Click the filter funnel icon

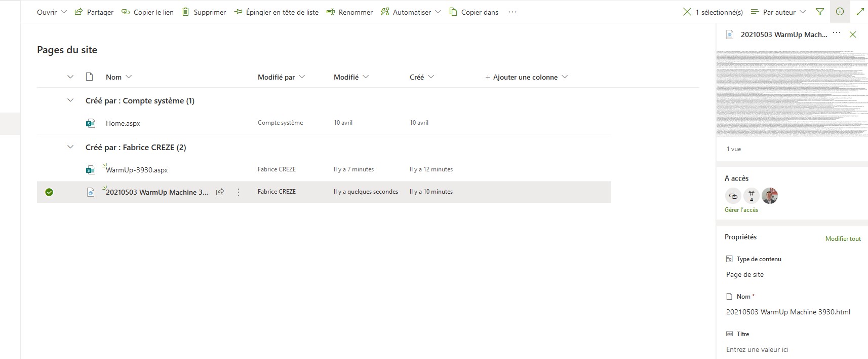820,12
